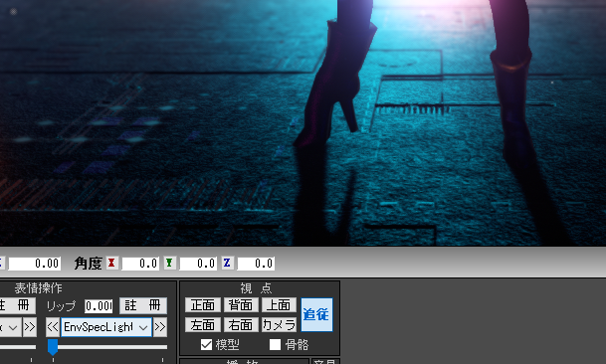The image size is (606, 364).
Task: Switch view to 右面 right side
Action: click(x=241, y=324)
